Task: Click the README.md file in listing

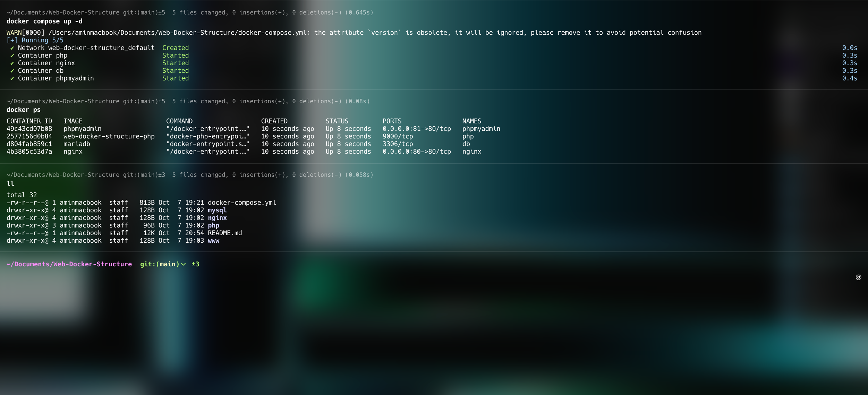Action: tap(225, 233)
